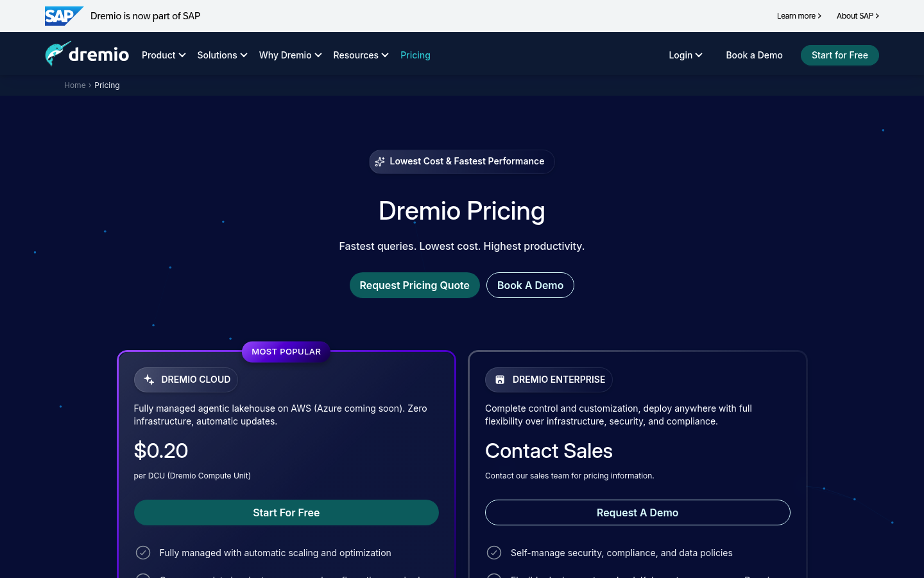The height and width of the screenshot is (578, 924).
Task: Click Request Pricing Quote button
Action: click(x=415, y=285)
